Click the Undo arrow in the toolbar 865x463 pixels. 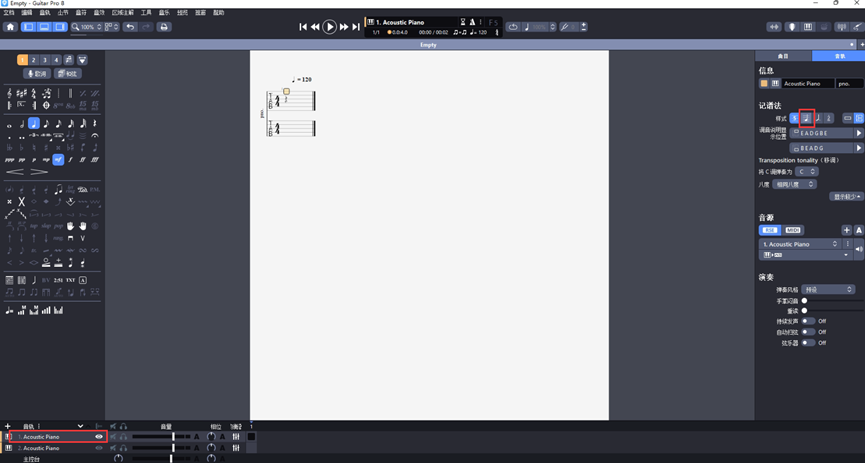130,27
